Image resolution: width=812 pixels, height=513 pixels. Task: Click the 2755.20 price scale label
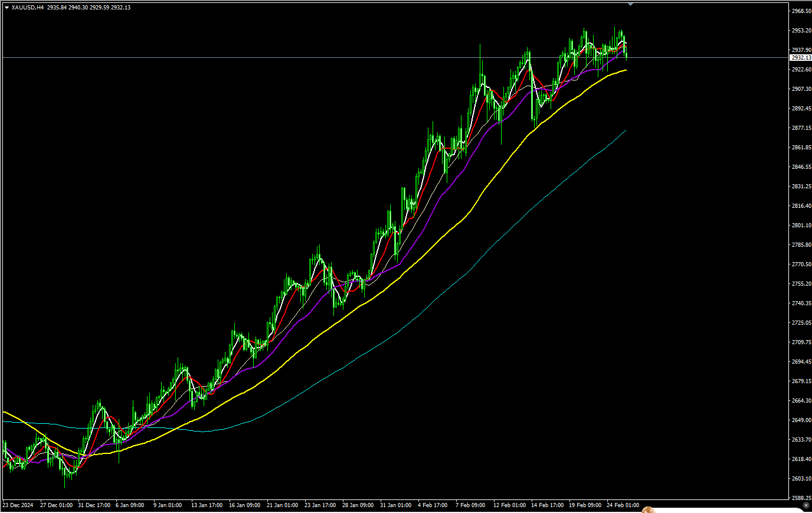point(801,284)
